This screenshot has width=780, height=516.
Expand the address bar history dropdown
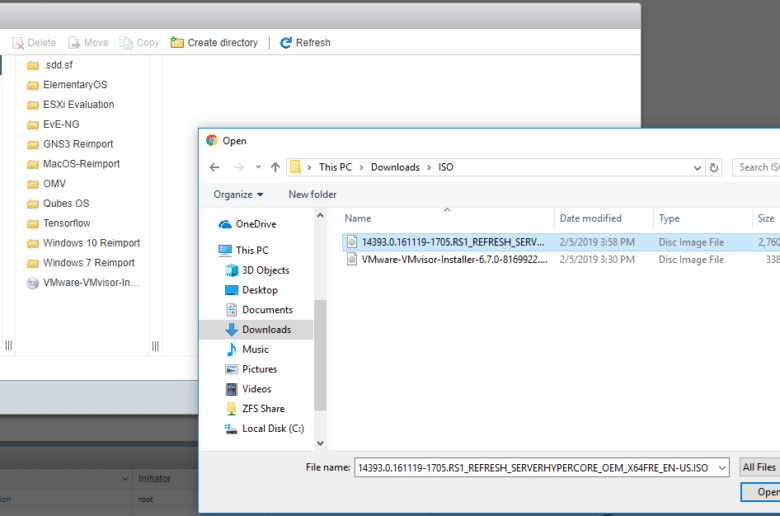[x=697, y=168]
